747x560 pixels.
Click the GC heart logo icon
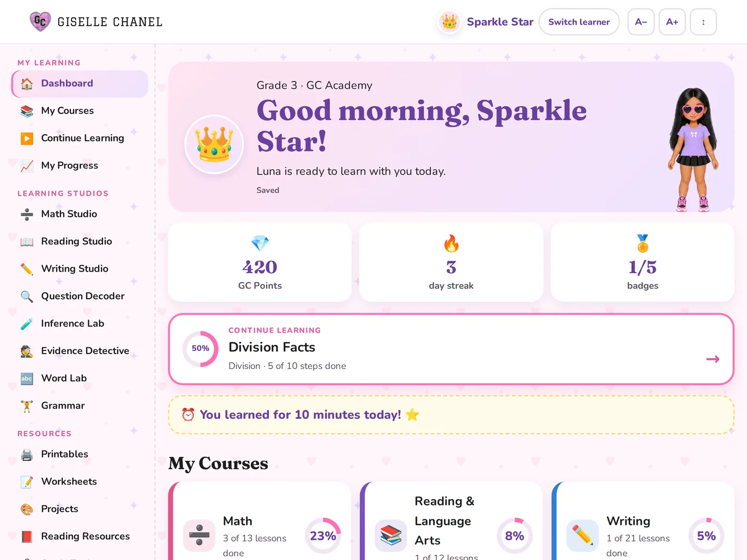tap(40, 22)
